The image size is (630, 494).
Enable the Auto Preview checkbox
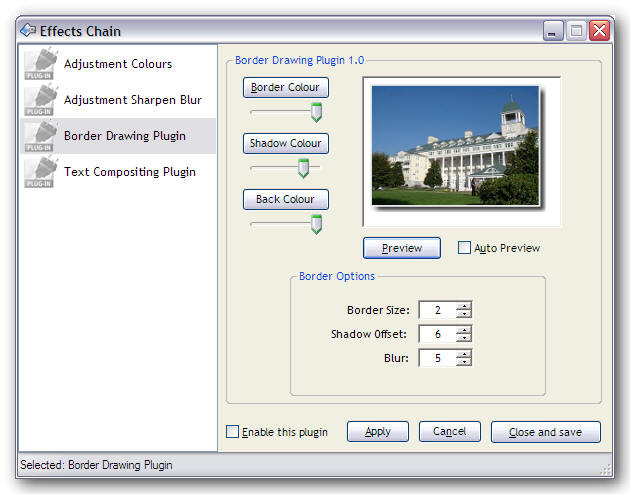[x=464, y=248]
